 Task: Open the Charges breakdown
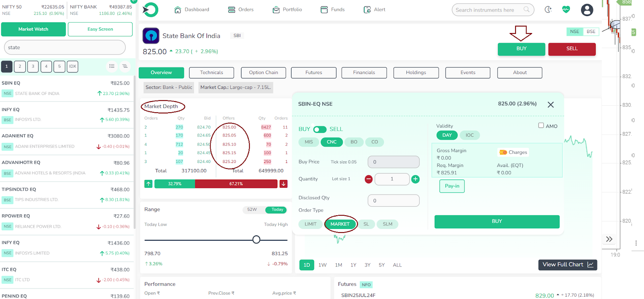pos(513,153)
